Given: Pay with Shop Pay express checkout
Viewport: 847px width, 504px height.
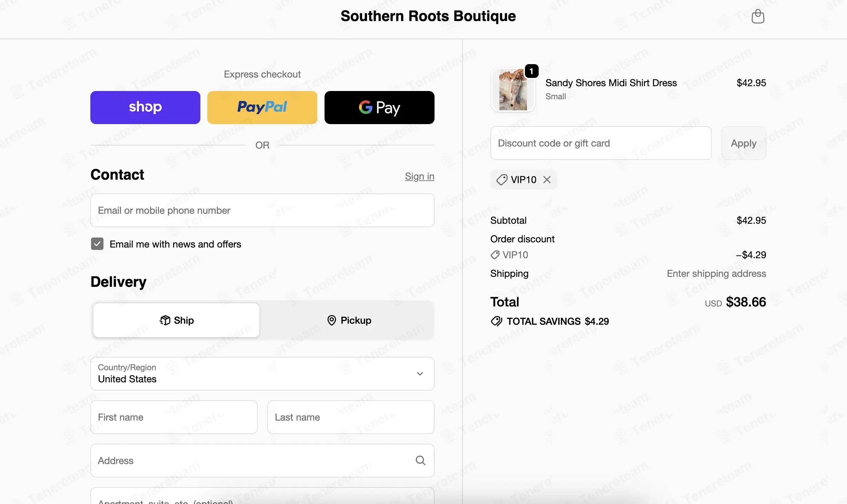Looking at the screenshot, I should 145,108.
